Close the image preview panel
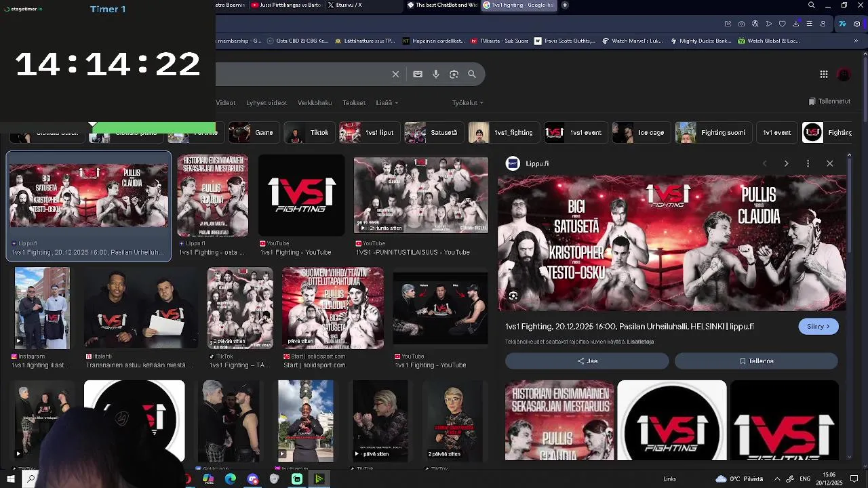The width and height of the screenshot is (868, 488). click(829, 163)
